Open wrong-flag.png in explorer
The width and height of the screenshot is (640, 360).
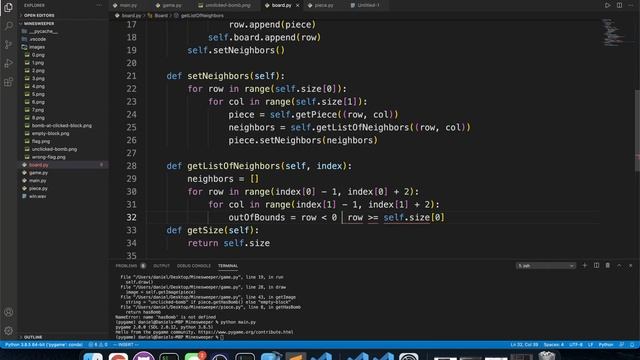click(49, 157)
